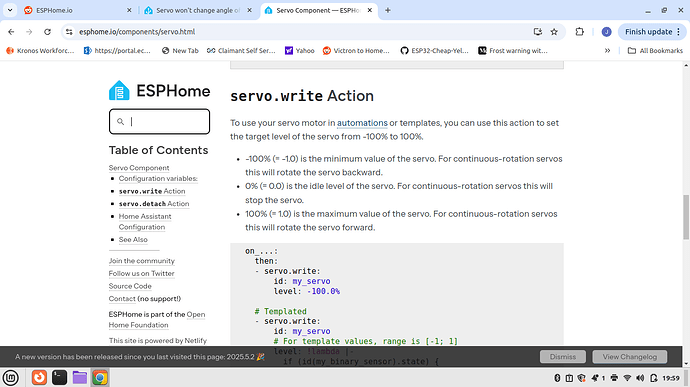Close the ESPHome.io tab
This screenshot has width=690, height=387.
coord(129,10)
